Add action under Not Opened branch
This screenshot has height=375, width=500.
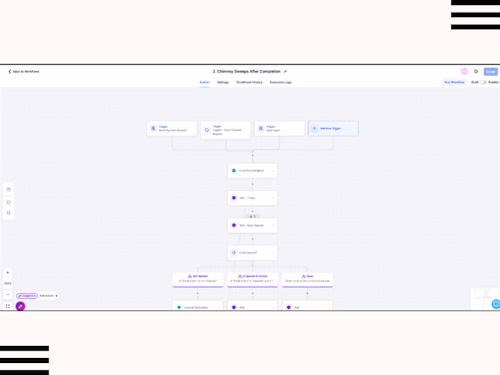198,293
